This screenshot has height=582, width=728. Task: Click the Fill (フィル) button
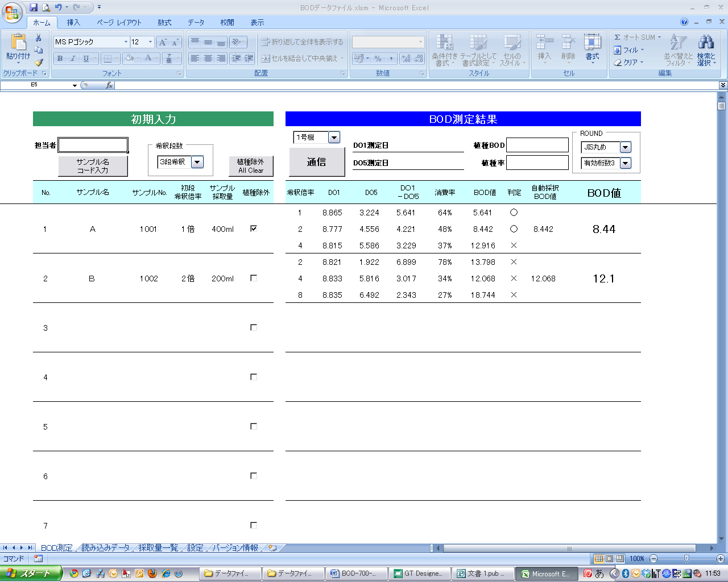[628, 50]
